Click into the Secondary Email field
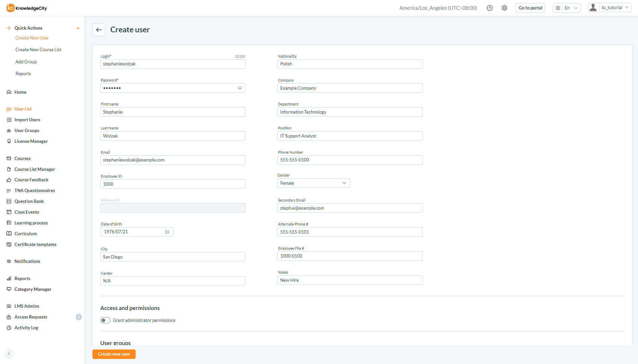Screen dimensions: 638x364 pyautogui.click(x=350, y=208)
